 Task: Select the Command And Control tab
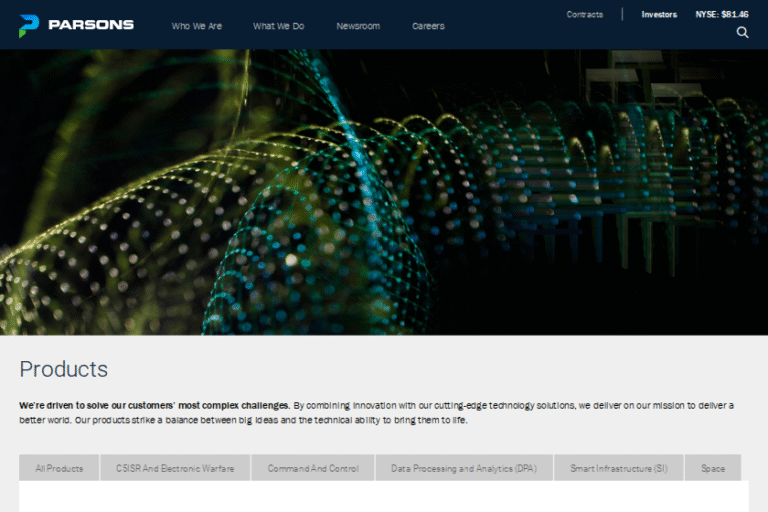312,468
